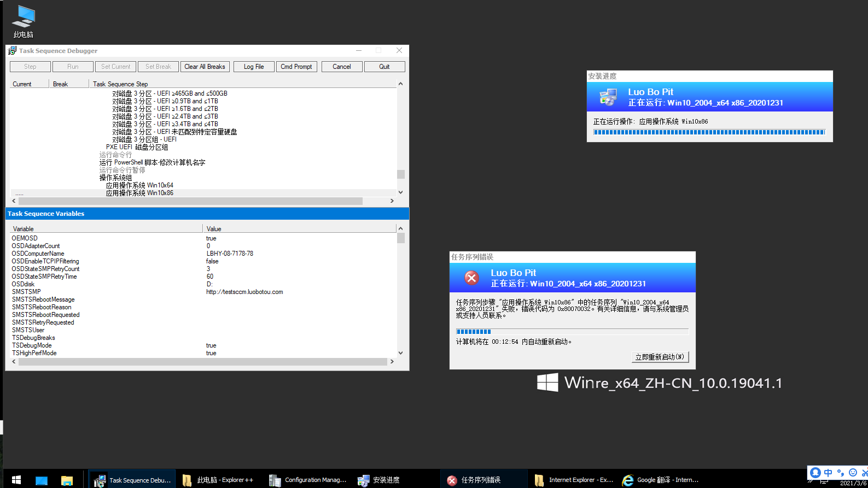Launch Cmd Prompt from the debugger
The height and width of the screenshot is (488, 868).
coord(296,67)
